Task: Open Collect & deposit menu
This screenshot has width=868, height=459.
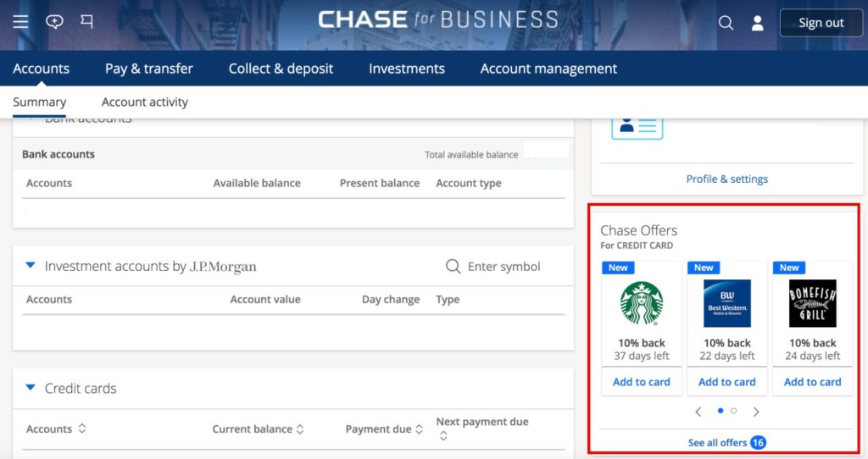Action: [x=281, y=69]
